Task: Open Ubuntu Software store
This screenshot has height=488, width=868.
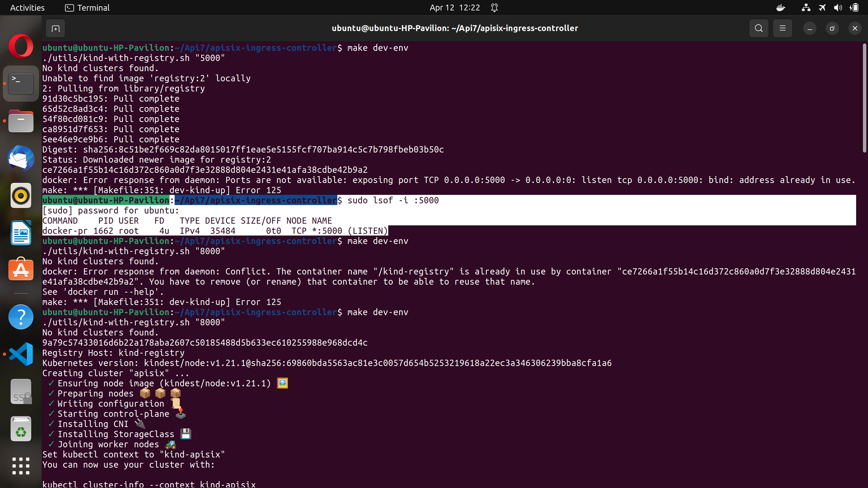Action: pos(21,269)
